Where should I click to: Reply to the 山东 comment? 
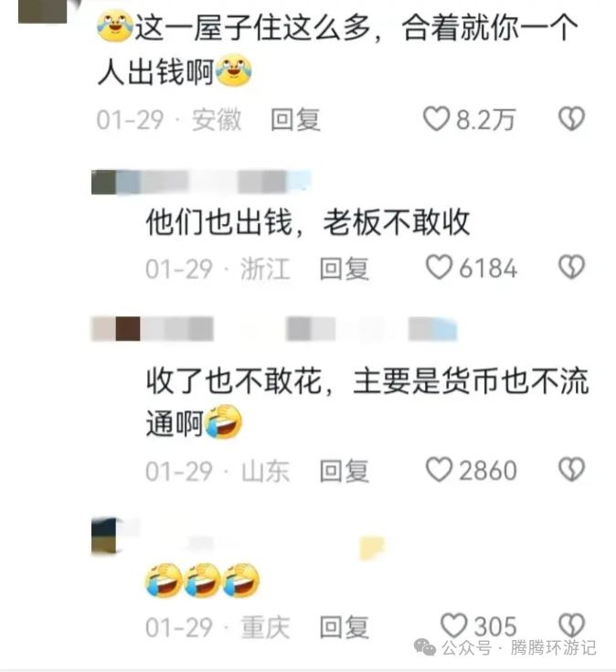pyautogui.click(x=345, y=471)
